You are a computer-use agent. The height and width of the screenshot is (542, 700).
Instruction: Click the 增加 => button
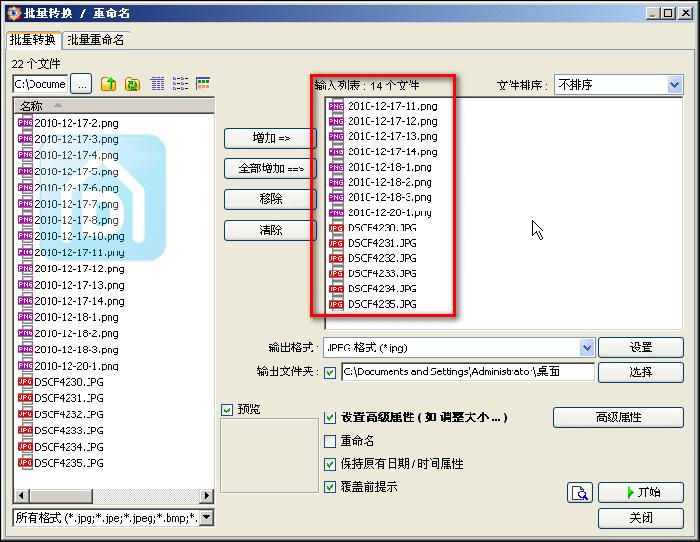point(271,138)
